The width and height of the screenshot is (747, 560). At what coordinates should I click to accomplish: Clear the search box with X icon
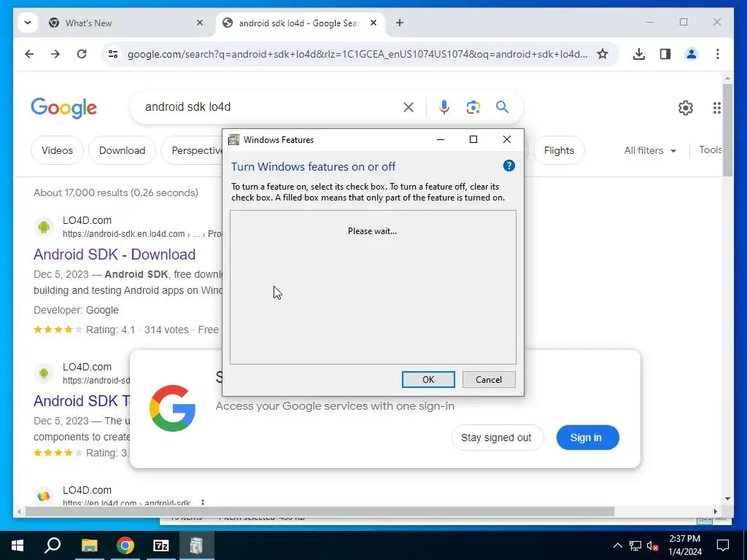(x=409, y=107)
